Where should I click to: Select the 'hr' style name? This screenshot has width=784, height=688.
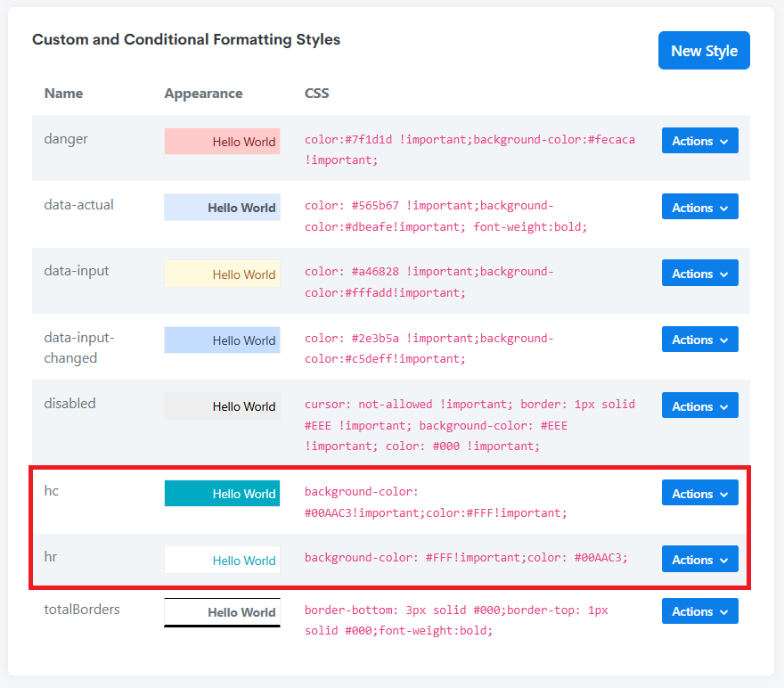(51, 556)
